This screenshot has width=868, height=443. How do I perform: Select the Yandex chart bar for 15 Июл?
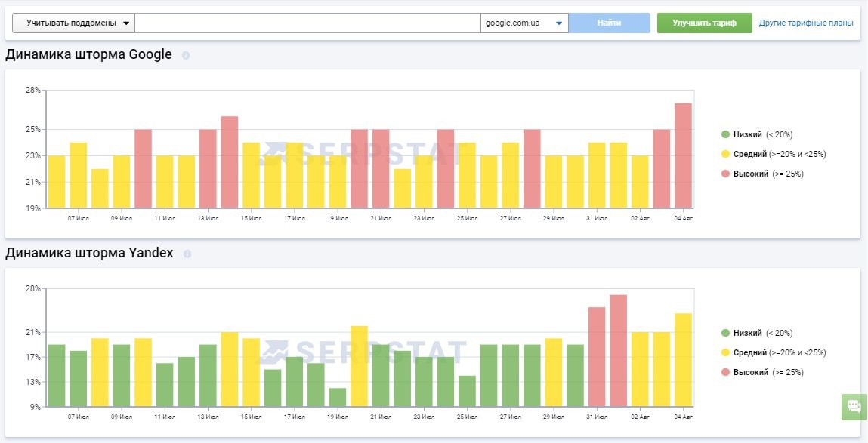point(252,373)
